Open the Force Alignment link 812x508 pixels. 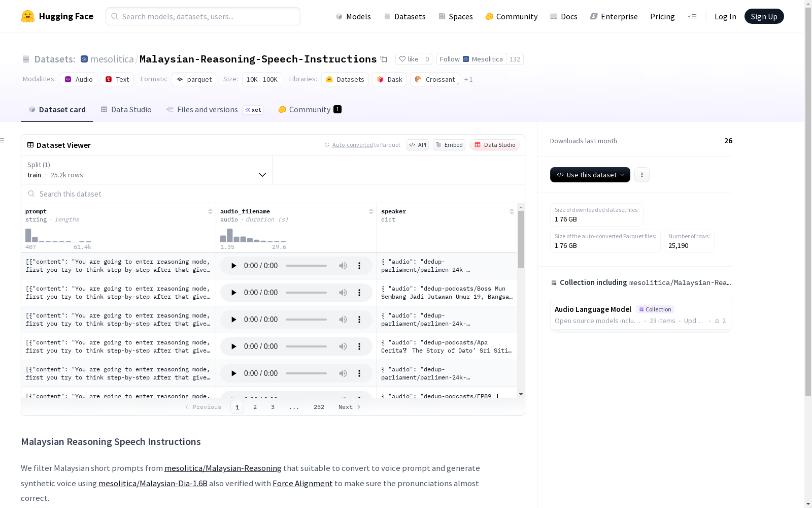302,484
